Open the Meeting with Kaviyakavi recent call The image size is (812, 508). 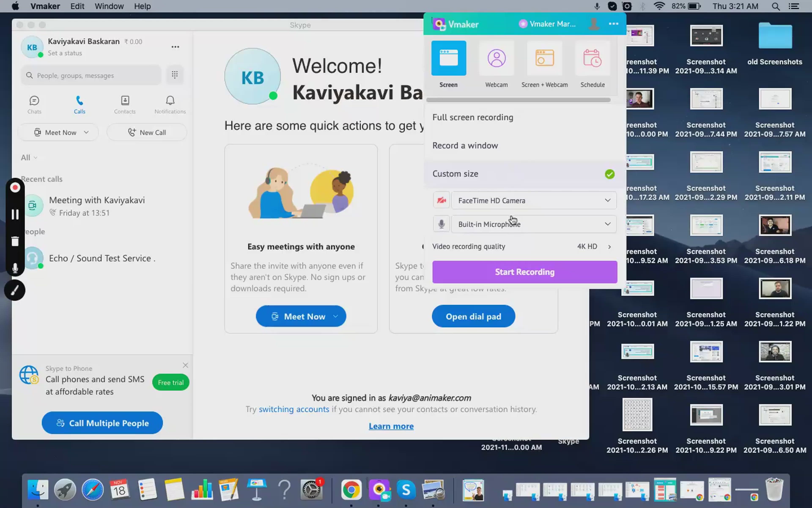pos(102,206)
